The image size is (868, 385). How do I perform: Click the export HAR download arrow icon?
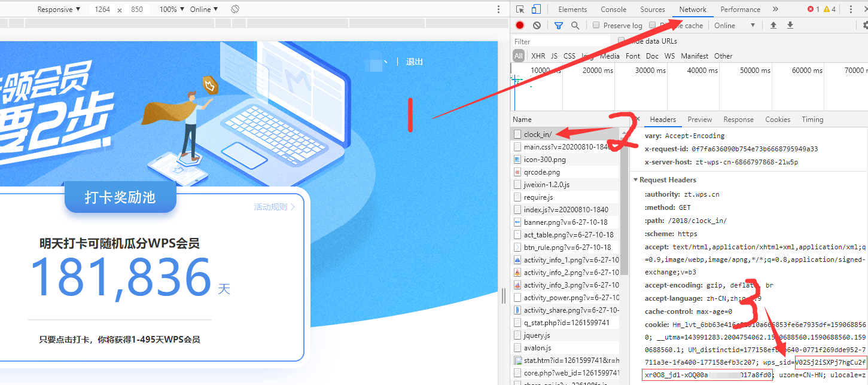point(790,25)
